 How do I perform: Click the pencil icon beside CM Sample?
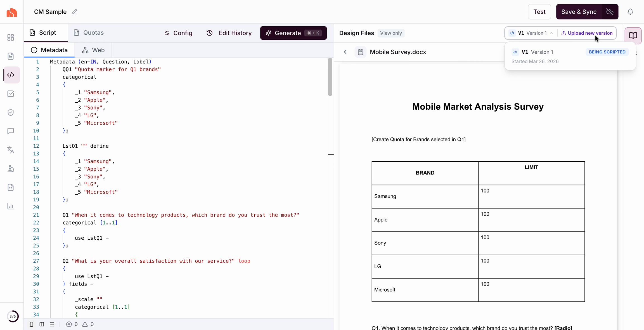[74, 12]
